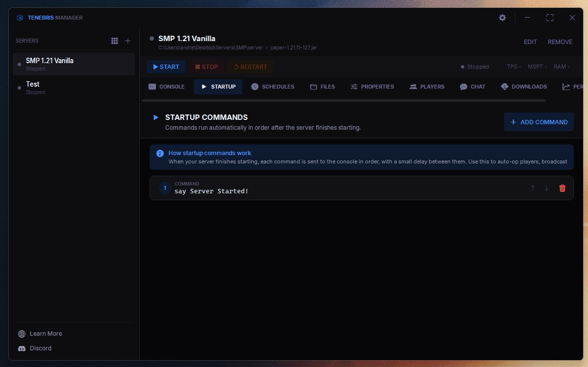Switch to the Schedules tab
This screenshot has height=367, width=588.
(x=273, y=87)
